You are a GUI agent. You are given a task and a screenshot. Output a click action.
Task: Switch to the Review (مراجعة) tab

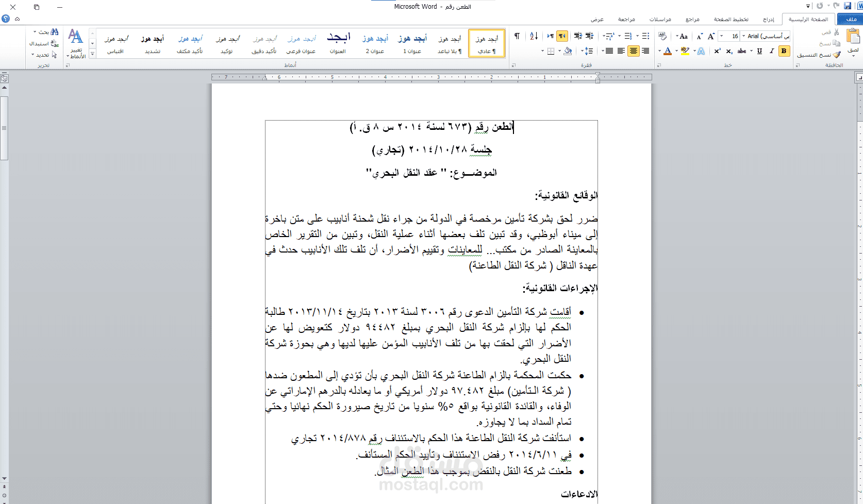pos(626,19)
